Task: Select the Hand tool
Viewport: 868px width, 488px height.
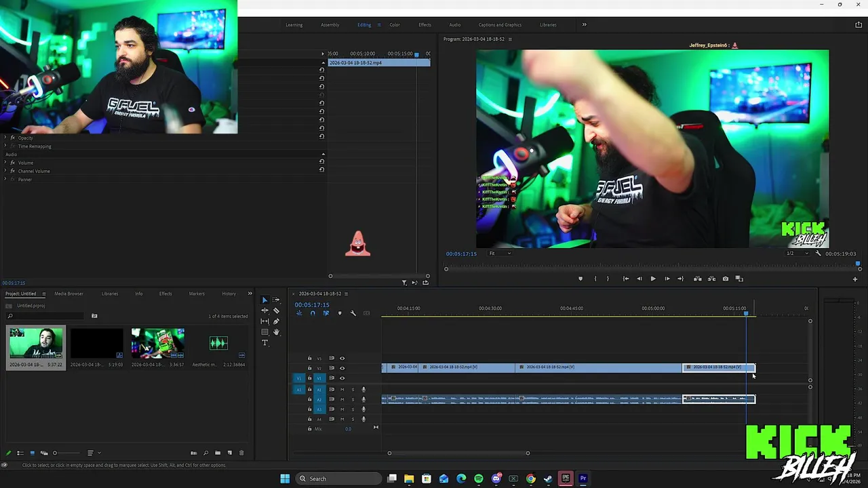Action: pos(276,332)
